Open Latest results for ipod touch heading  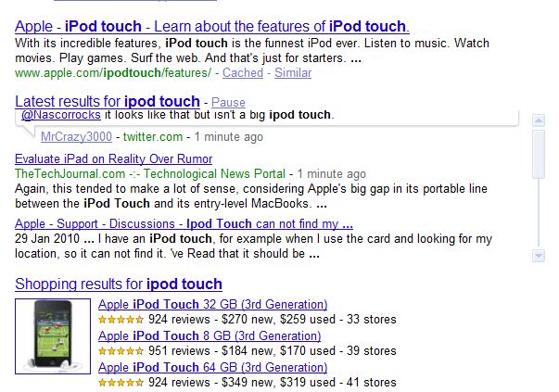pyautogui.click(x=108, y=102)
